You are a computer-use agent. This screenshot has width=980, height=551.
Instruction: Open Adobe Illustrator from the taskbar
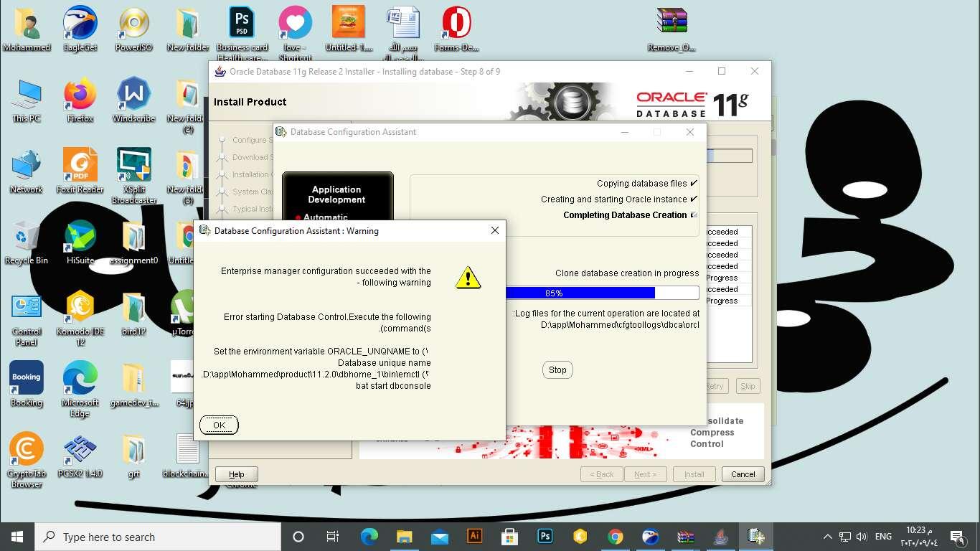pyautogui.click(x=474, y=537)
